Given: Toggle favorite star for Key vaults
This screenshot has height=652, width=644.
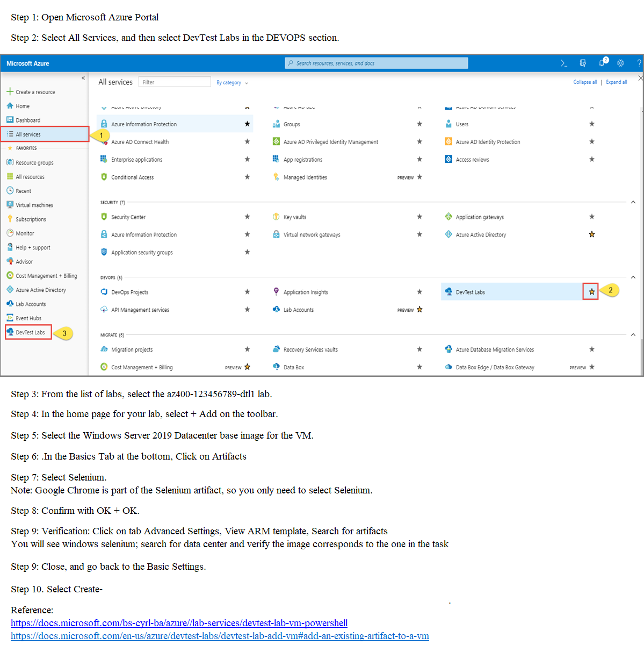Looking at the screenshot, I should pos(419,217).
